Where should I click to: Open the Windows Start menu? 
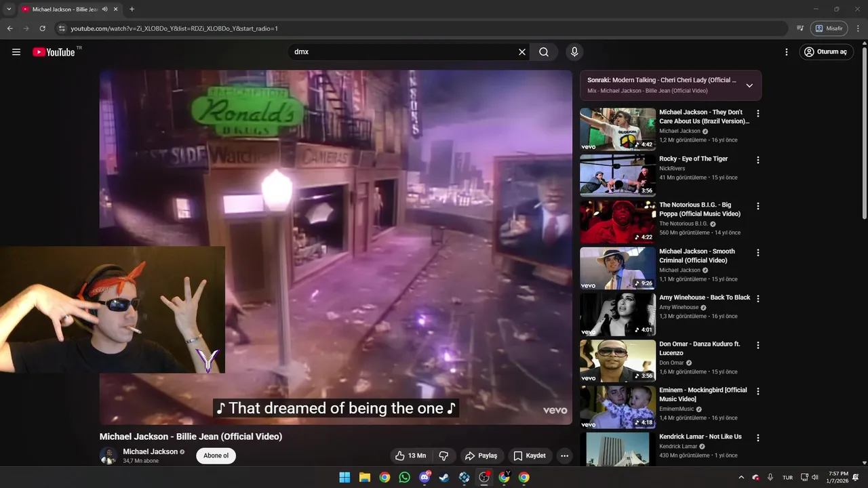click(x=344, y=477)
